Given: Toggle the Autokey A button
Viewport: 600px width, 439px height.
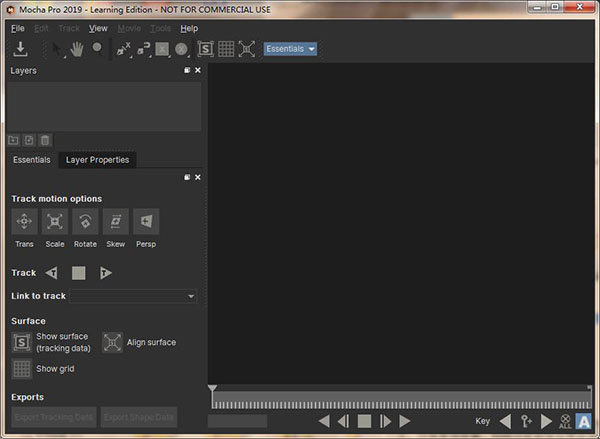Looking at the screenshot, I should coord(584,421).
